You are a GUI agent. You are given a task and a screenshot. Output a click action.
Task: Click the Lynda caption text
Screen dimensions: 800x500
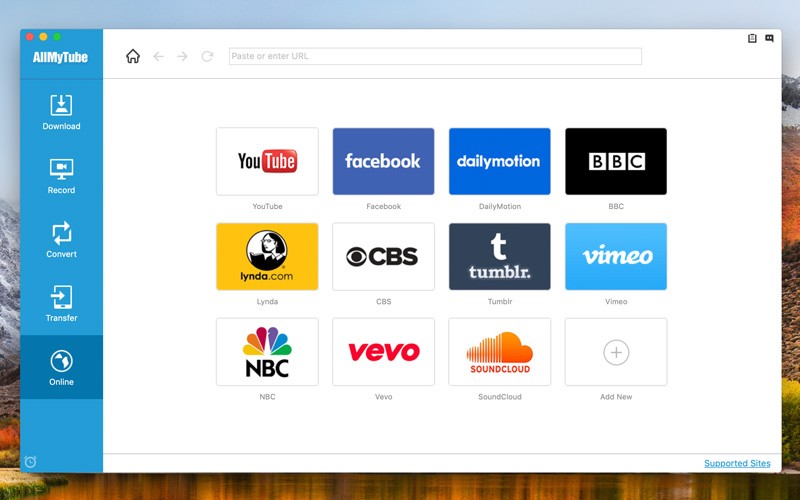267,302
